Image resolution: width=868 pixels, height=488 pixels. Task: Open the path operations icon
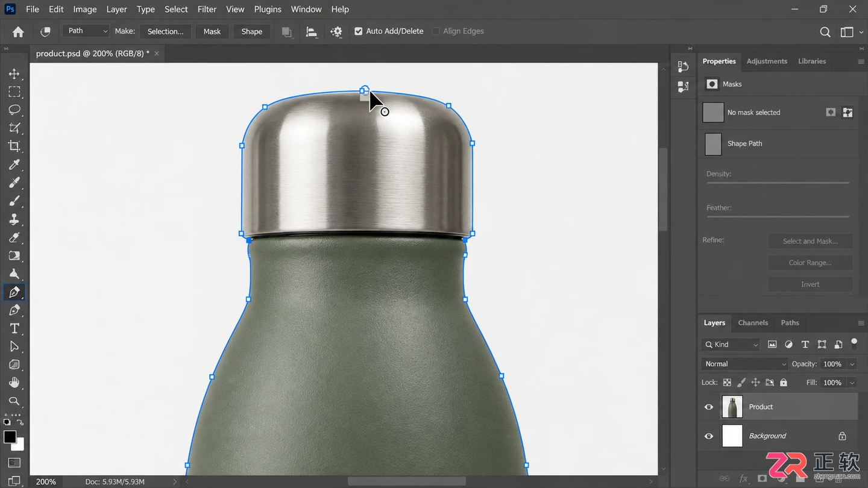287,31
